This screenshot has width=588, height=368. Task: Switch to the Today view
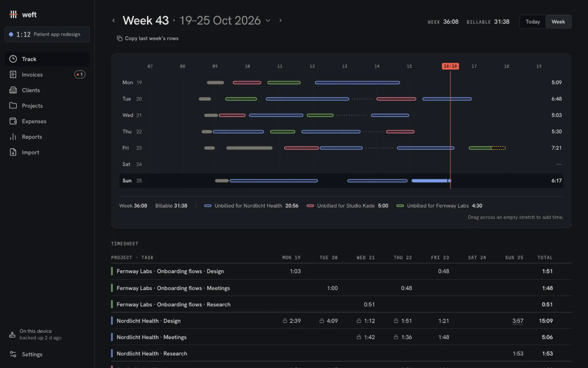click(x=533, y=22)
